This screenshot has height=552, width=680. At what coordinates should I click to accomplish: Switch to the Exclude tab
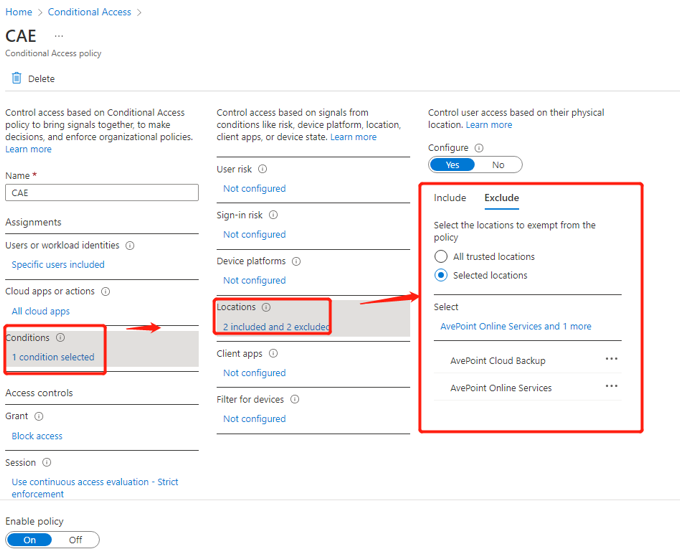pyautogui.click(x=501, y=198)
